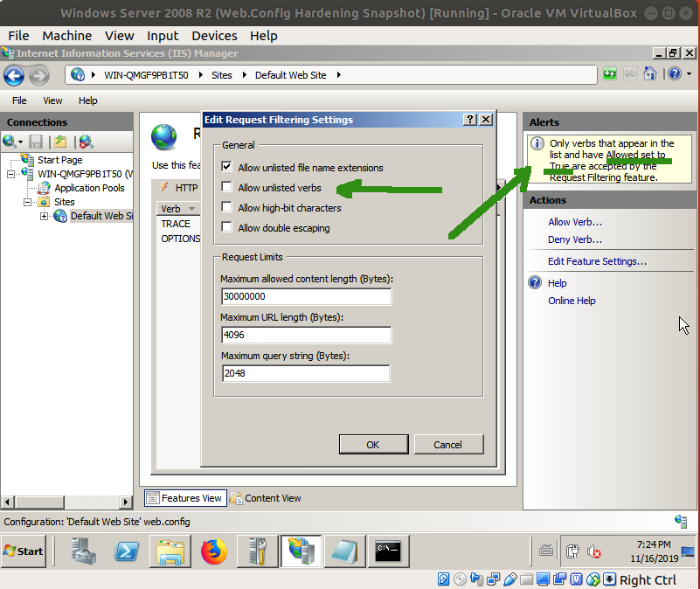The width and height of the screenshot is (700, 589).
Task: Expand the Default Web Site node
Action: click(45, 216)
